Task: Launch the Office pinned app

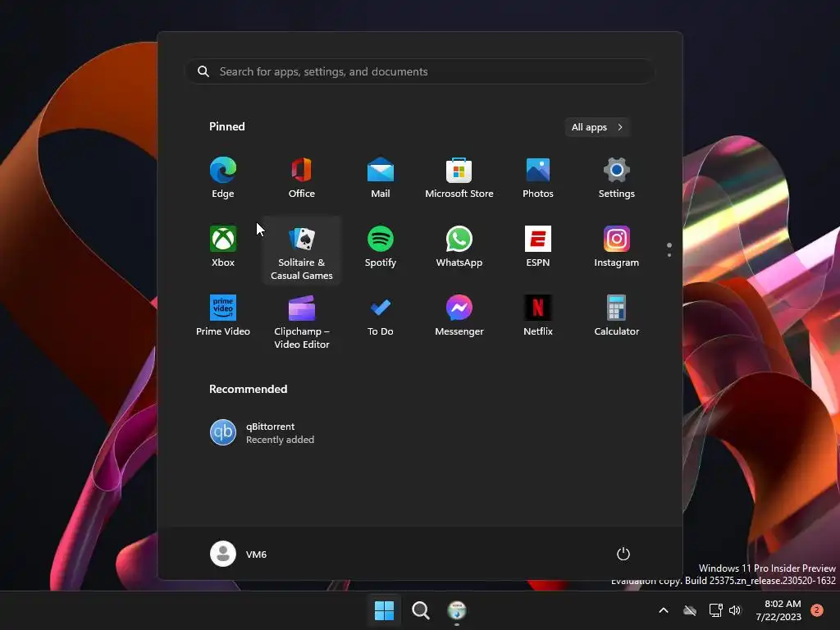Action: [x=302, y=178]
